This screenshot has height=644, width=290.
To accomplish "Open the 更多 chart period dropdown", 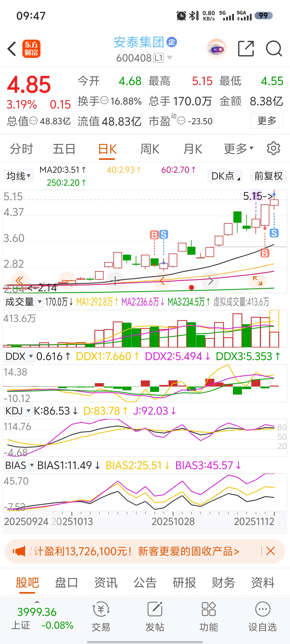I will point(239,149).
